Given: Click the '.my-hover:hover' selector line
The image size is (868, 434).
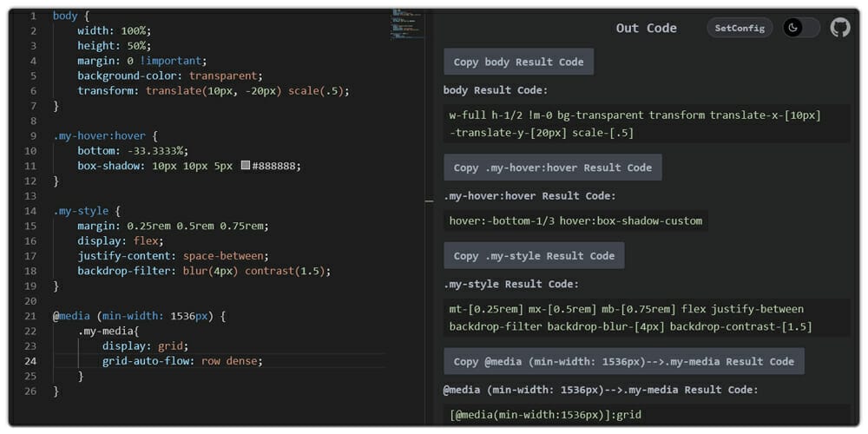Looking at the screenshot, I should [105, 135].
